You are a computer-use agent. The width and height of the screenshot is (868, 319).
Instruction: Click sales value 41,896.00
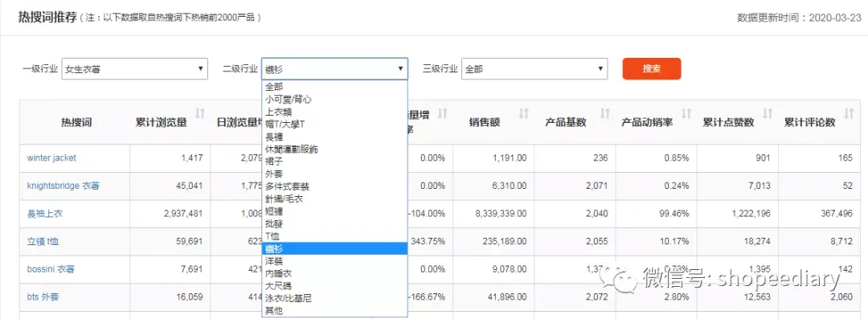pyautogui.click(x=508, y=297)
